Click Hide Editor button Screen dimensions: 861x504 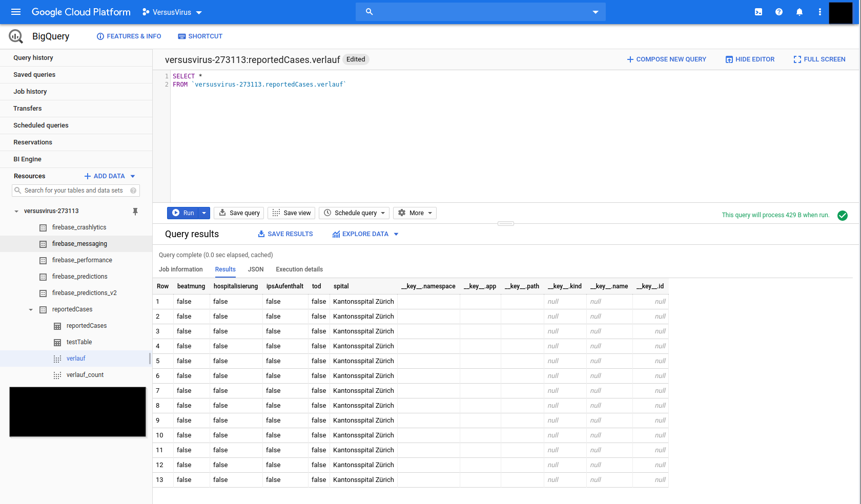tap(750, 59)
